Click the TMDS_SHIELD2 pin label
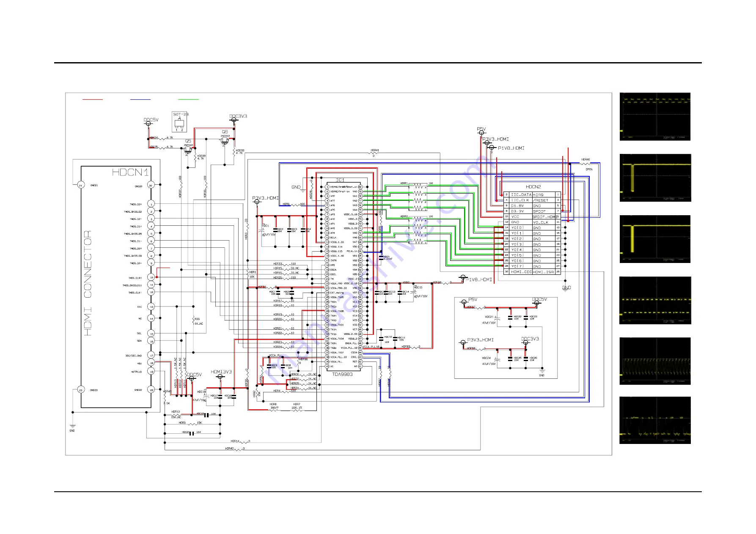This screenshot has width=756, height=534. click(x=133, y=212)
